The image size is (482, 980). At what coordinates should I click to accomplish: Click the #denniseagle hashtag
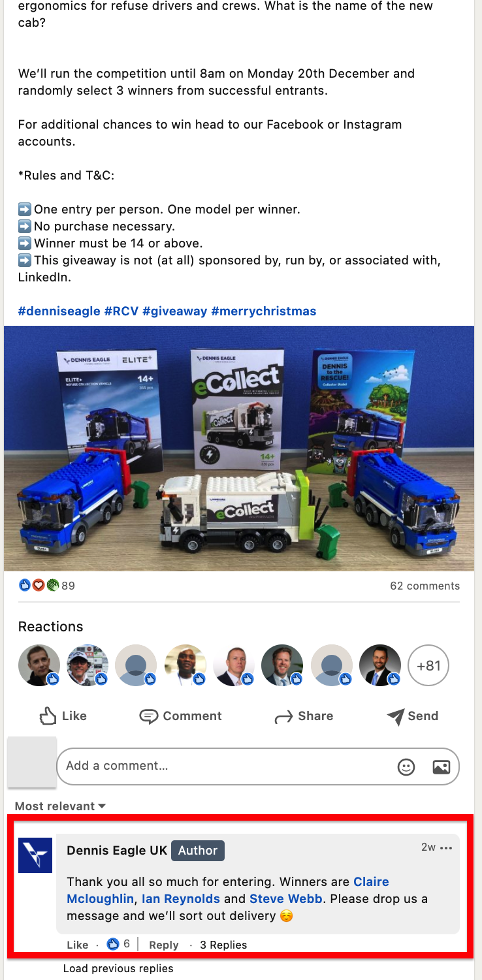tap(59, 311)
